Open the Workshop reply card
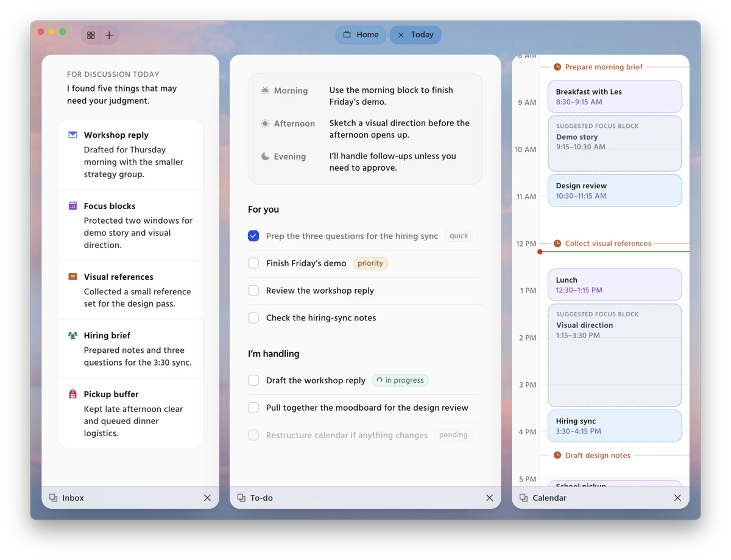 tap(130, 155)
